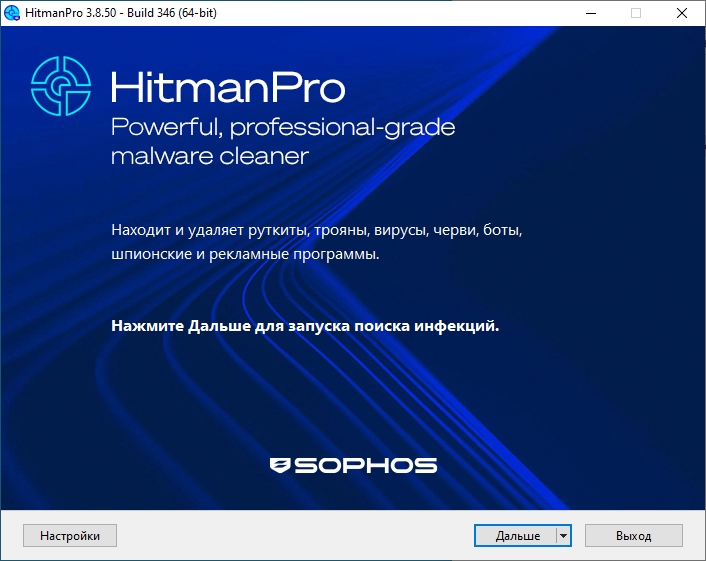
Task: Click the 'Powerful, professional-grade' tagline line
Action: pyautogui.click(x=283, y=127)
